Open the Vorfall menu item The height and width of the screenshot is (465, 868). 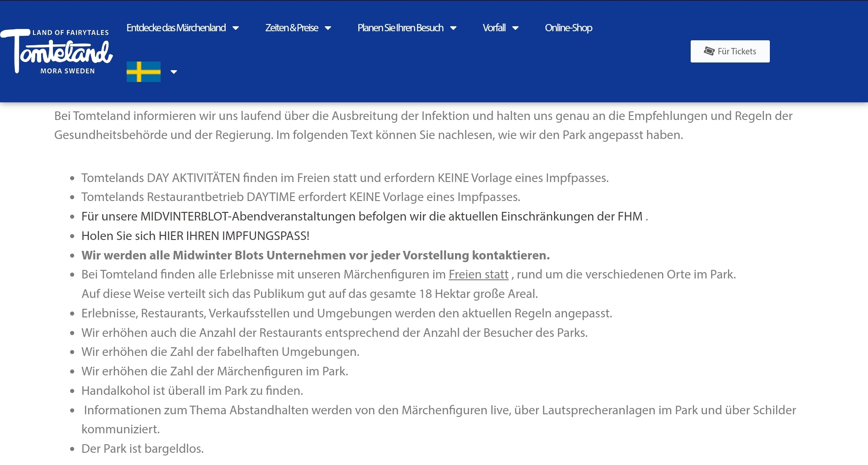tap(494, 28)
